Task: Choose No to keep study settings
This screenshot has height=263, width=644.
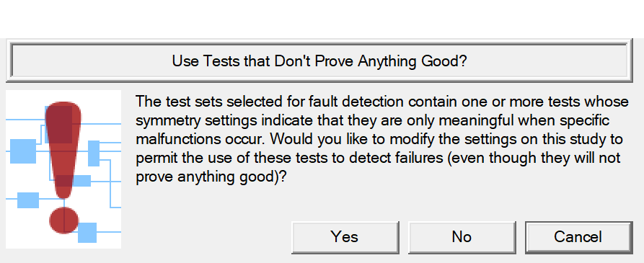Action: click(462, 237)
